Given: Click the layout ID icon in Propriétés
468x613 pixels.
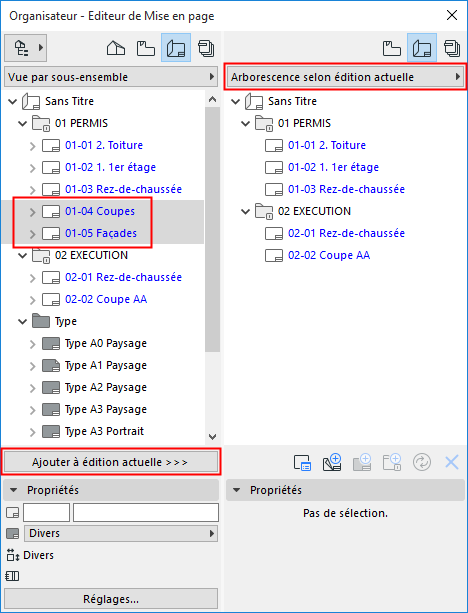Looking at the screenshot, I should tap(13, 513).
